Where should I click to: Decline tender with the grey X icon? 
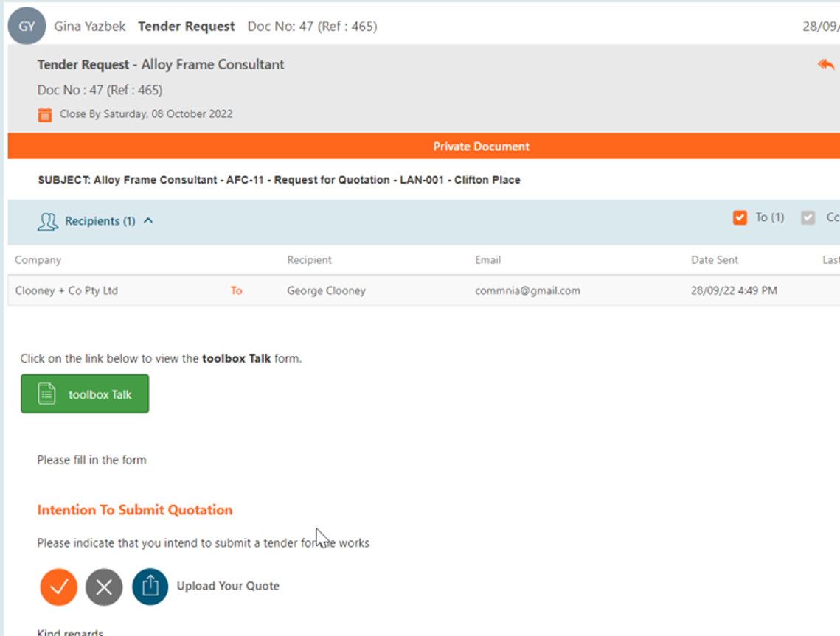point(104,587)
